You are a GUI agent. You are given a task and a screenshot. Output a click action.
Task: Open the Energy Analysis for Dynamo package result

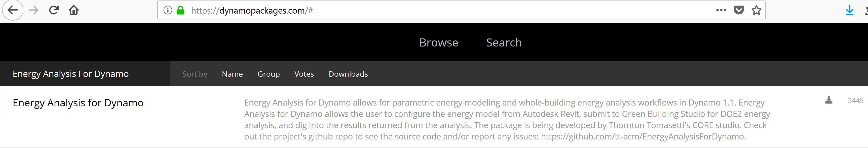coord(78,103)
